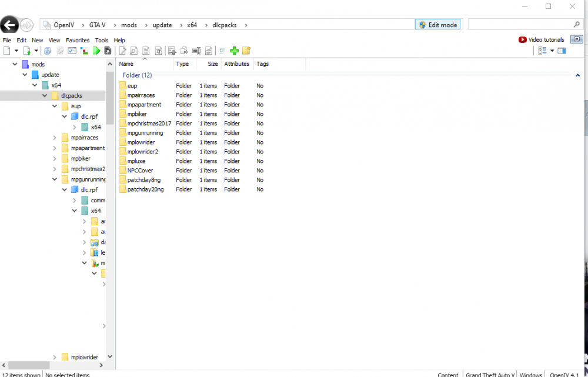Select the dlcpacks tree item
Screen dimensions: 588x377
(72, 96)
